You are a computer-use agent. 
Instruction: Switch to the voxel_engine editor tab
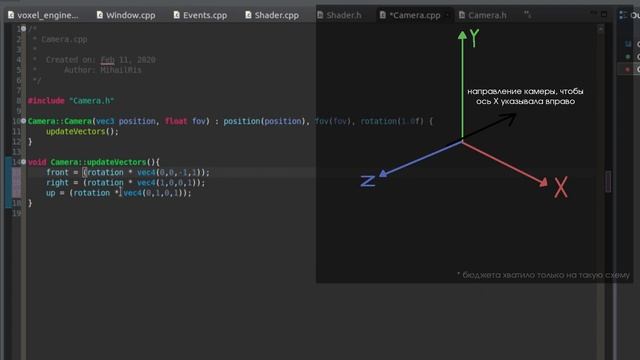pos(43,15)
